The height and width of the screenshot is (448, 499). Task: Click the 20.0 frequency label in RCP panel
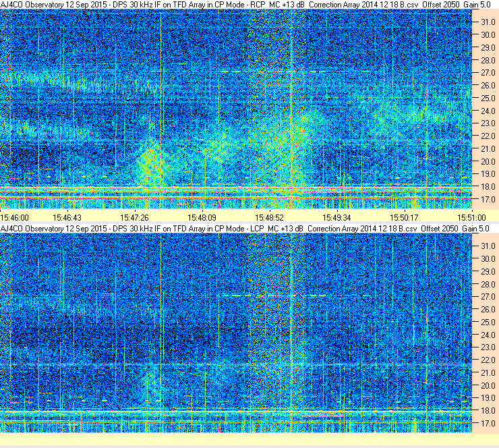488,162
